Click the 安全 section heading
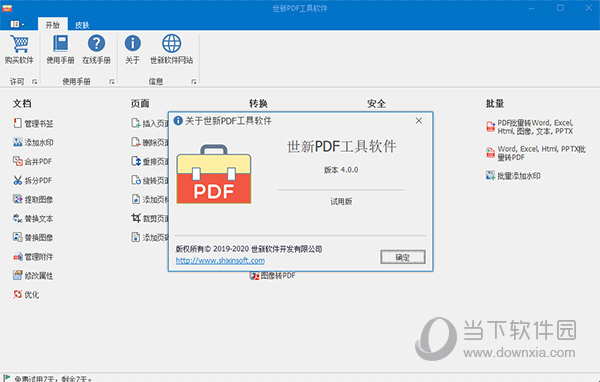 (x=377, y=103)
